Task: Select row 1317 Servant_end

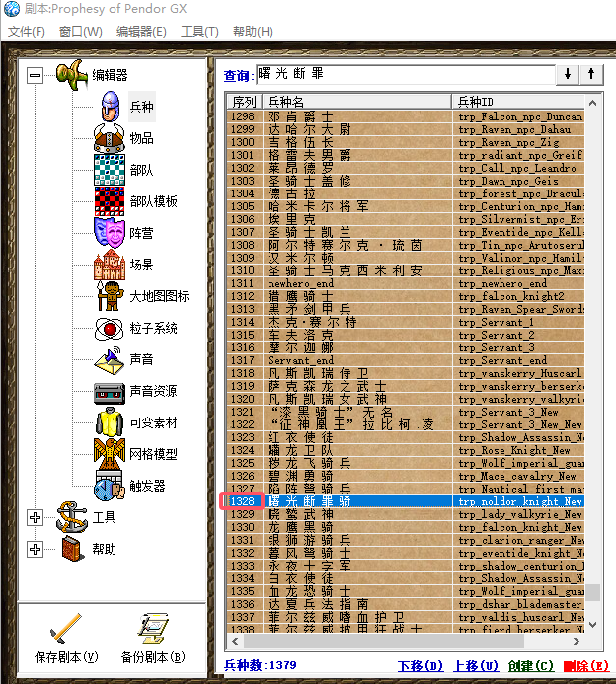Action: point(406,360)
